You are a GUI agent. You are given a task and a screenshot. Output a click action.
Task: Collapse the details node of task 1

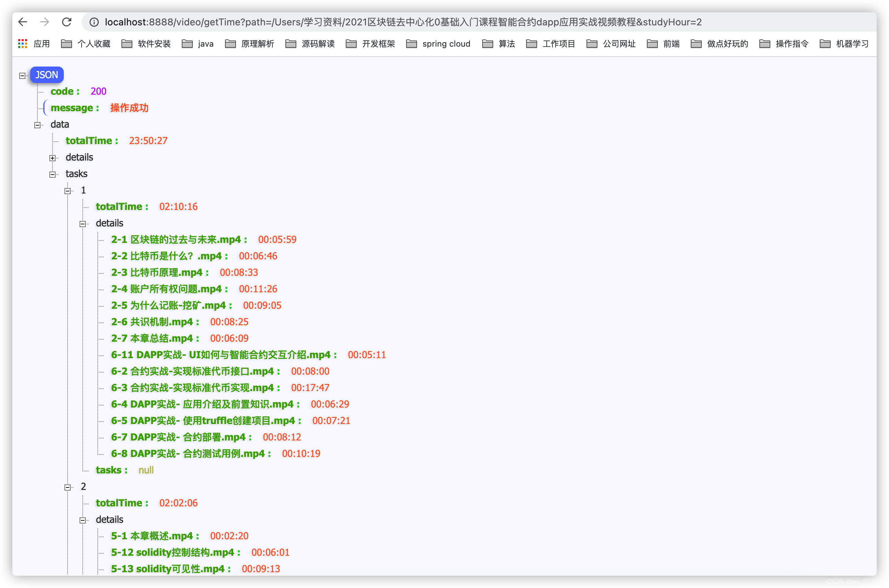[83, 224]
